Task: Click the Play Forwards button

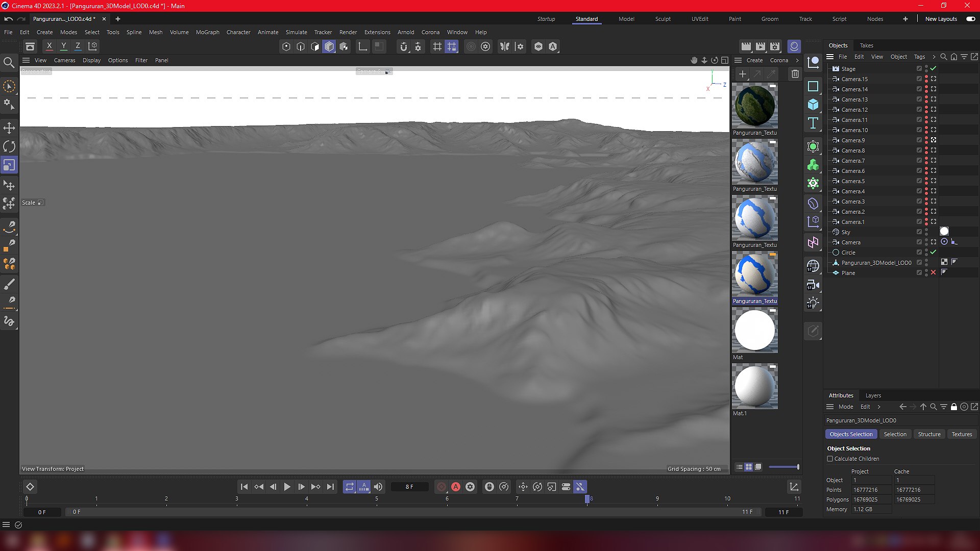Action: point(287,487)
